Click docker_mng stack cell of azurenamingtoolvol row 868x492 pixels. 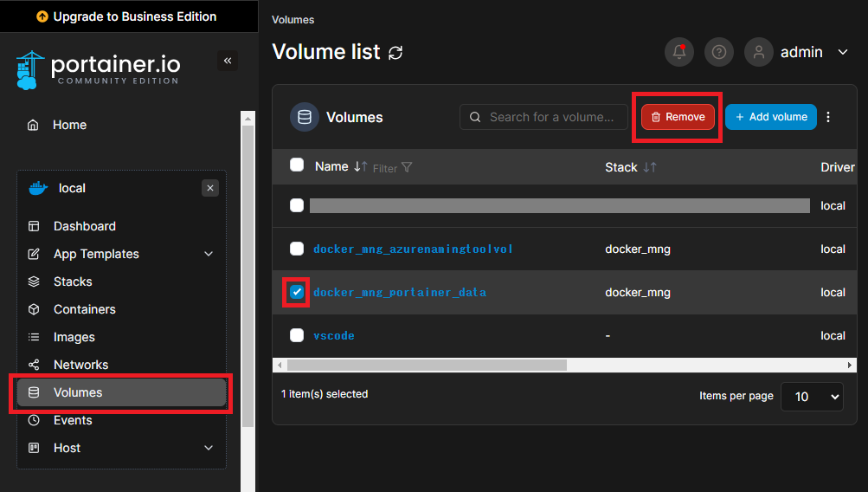[638, 249]
